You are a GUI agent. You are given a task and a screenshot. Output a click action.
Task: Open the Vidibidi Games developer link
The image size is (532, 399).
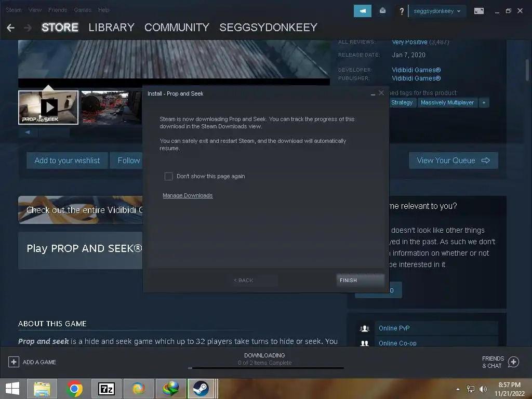pyautogui.click(x=416, y=70)
